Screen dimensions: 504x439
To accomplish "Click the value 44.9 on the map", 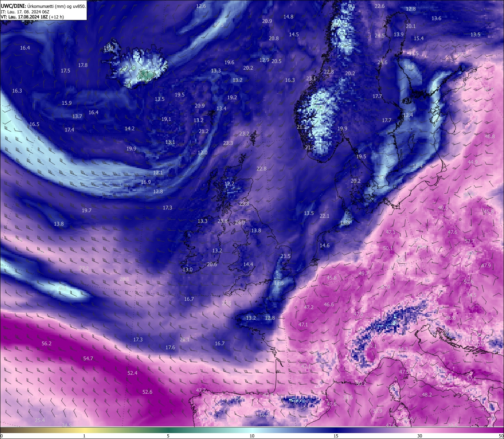I will (472, 162).
